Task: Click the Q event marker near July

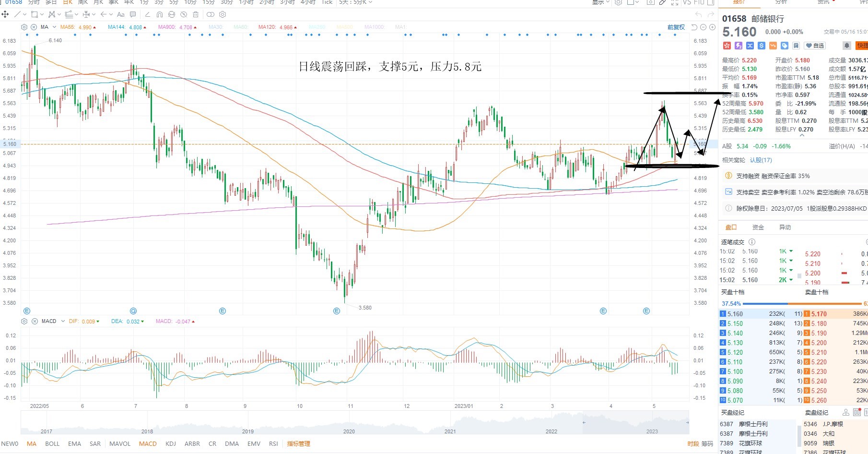Action: tap(133, 311)
